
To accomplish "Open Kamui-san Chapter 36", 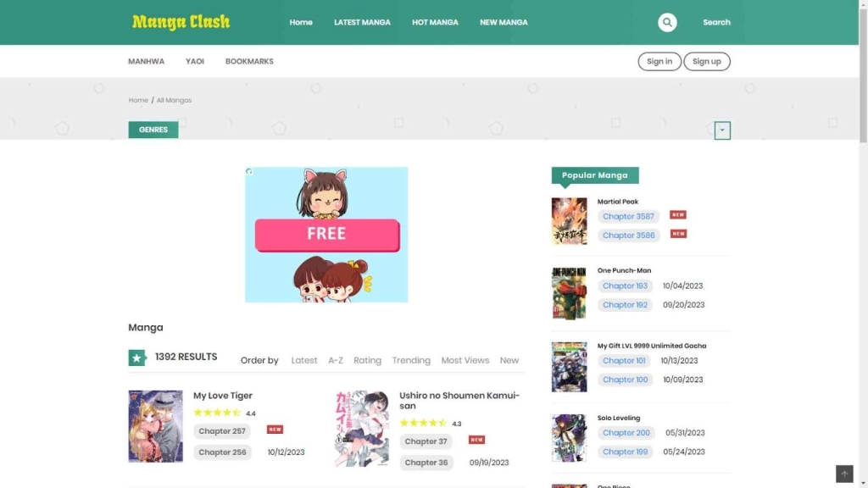I will tap(426, 463).
